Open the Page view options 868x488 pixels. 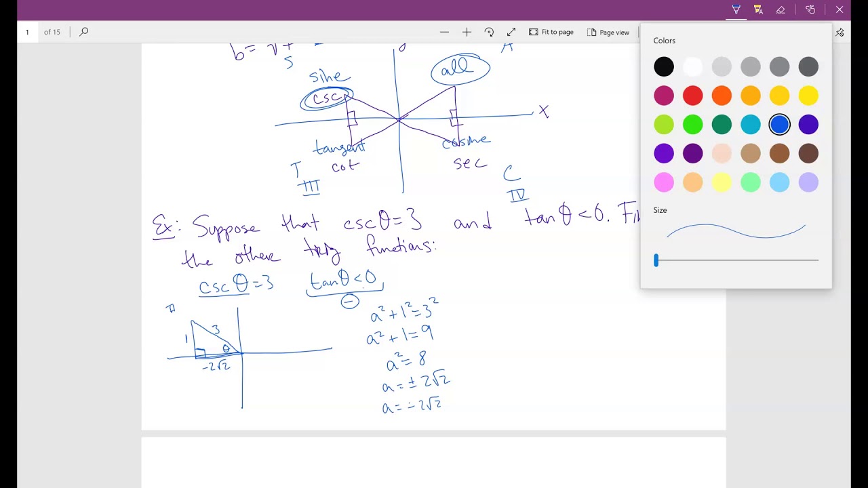click(608, 32)
